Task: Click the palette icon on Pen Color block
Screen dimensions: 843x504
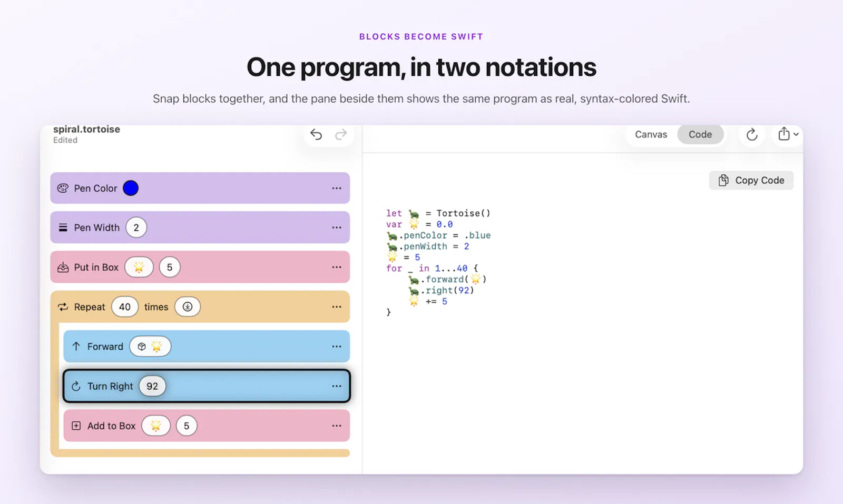Action: [63, 188]
